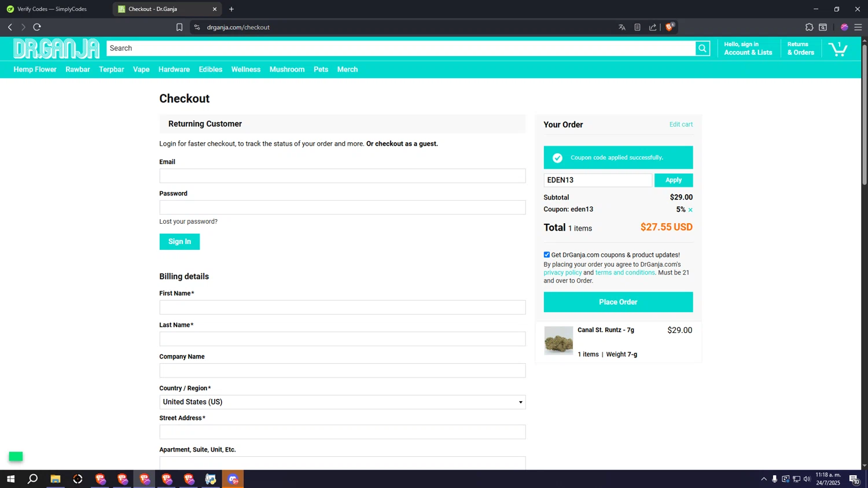Go forward in browser history
The height and width of the screenshot is (488, 868).
pyautogui.click(x=23, y=27)
